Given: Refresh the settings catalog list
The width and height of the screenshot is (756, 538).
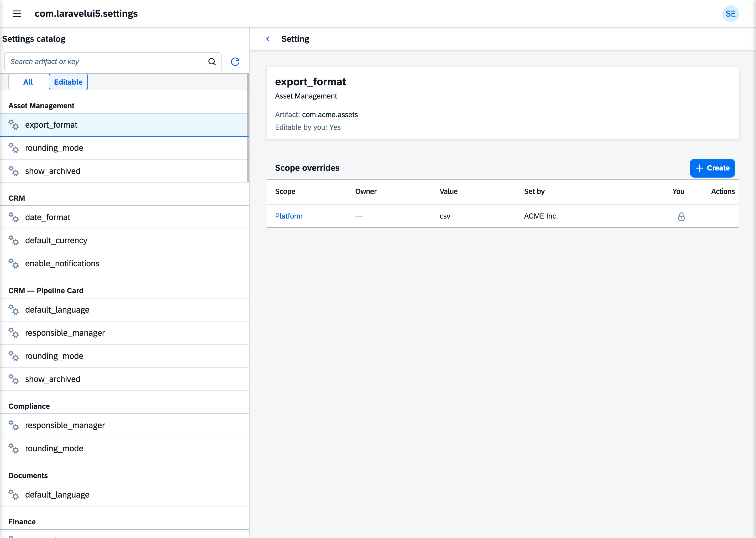Looking at the screenshot, I should (x=235, y=62).
